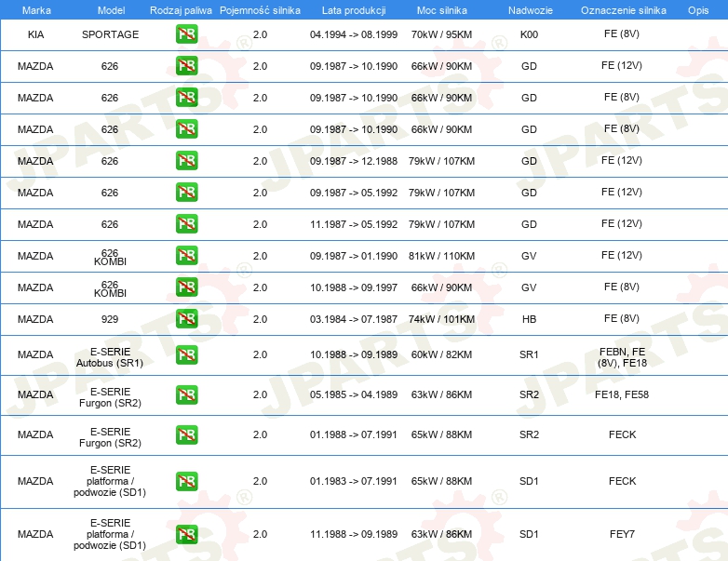Click the fuel icon in the 66kW FE (12V) GD row
Viewport: 728px width, 561px height.
(186, 65)
